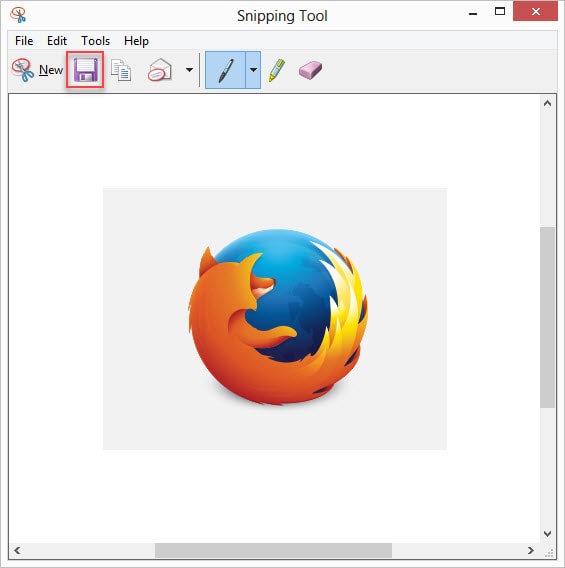Click the vertical scrollbar thumb
The height and width of the screenshot is (568, 565).
pyautogui.click(x=548, y=317)
